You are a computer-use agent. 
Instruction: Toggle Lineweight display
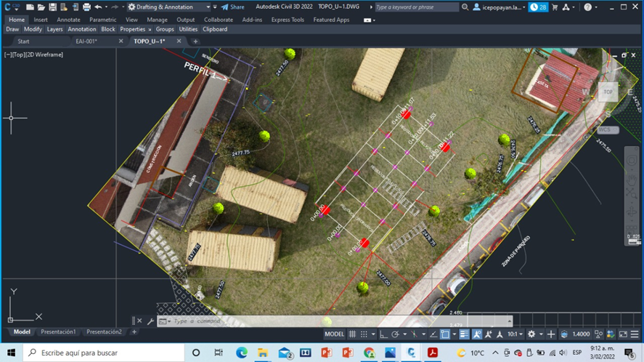tap(464, 334)
